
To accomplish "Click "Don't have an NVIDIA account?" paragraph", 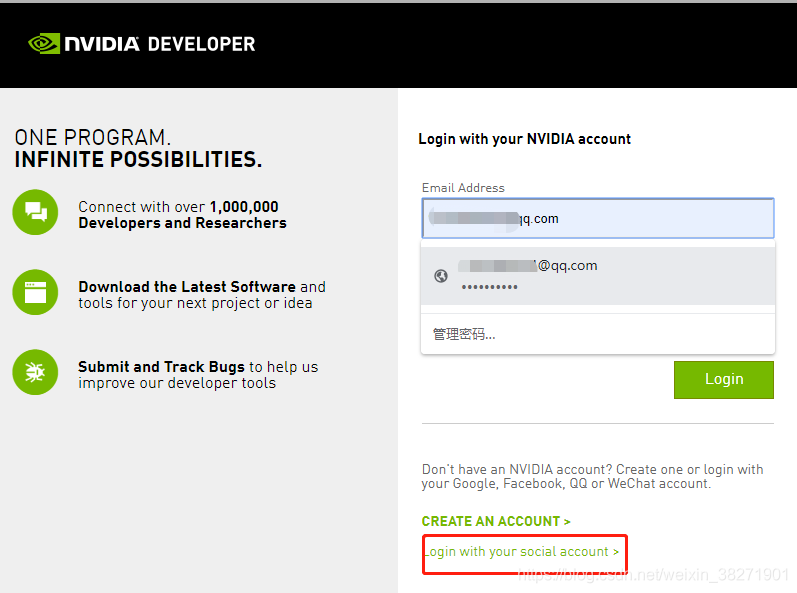I will point(593,476).
